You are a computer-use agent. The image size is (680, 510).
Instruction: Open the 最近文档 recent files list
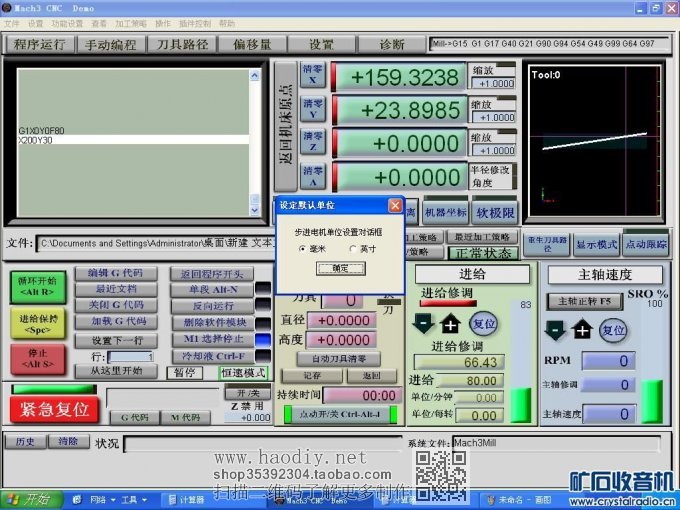click(116, 289)
